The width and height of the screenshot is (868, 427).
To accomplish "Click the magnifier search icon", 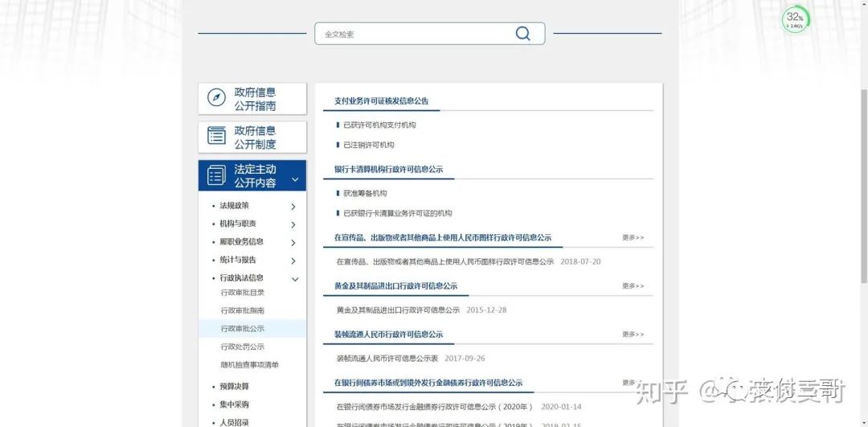I will click(x=522, y=34).
